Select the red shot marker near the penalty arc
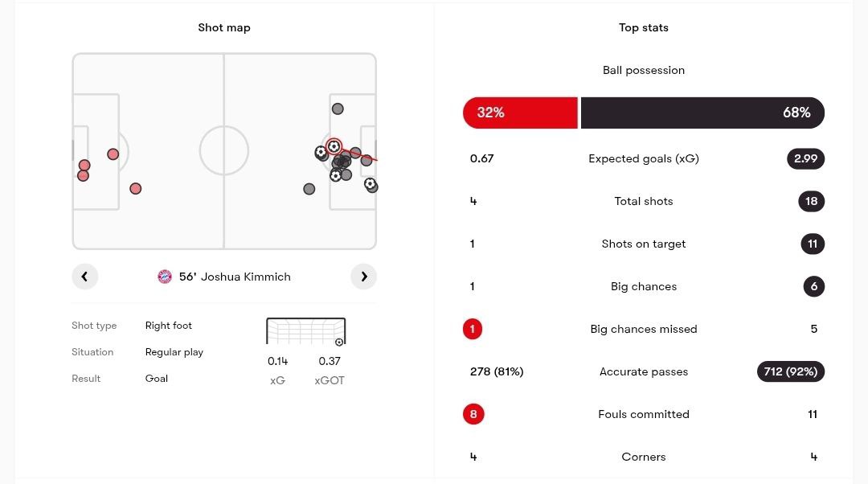Viewport: 868px width, 484px height. pos(113,154)
